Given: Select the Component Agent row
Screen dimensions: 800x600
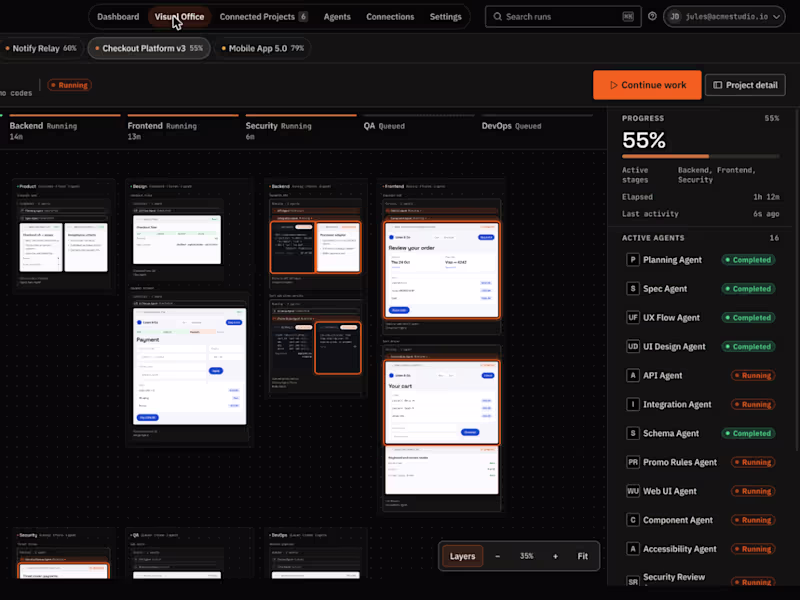Looking at the screenshot, I should point(701,520).
